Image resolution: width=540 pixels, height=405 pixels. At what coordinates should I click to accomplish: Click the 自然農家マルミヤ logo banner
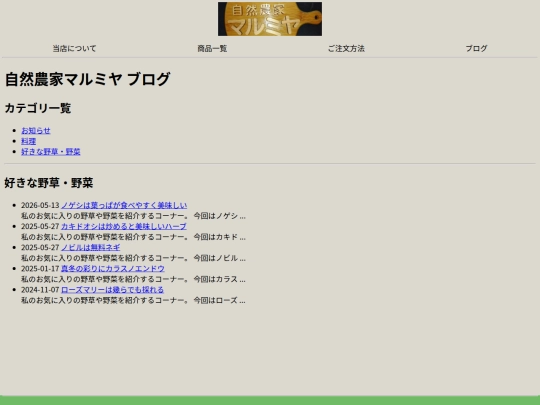tap(270, 19)
